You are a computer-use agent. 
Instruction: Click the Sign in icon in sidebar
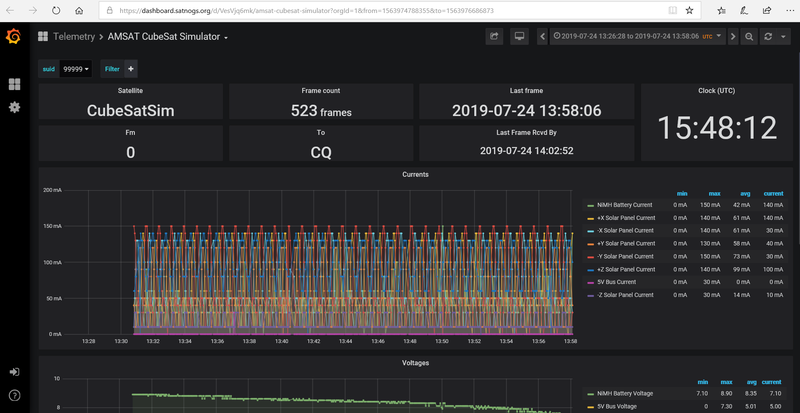[x=14, y=372]
